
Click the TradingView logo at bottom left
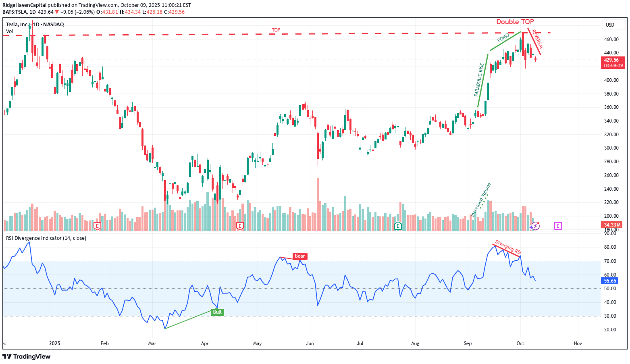27,356
